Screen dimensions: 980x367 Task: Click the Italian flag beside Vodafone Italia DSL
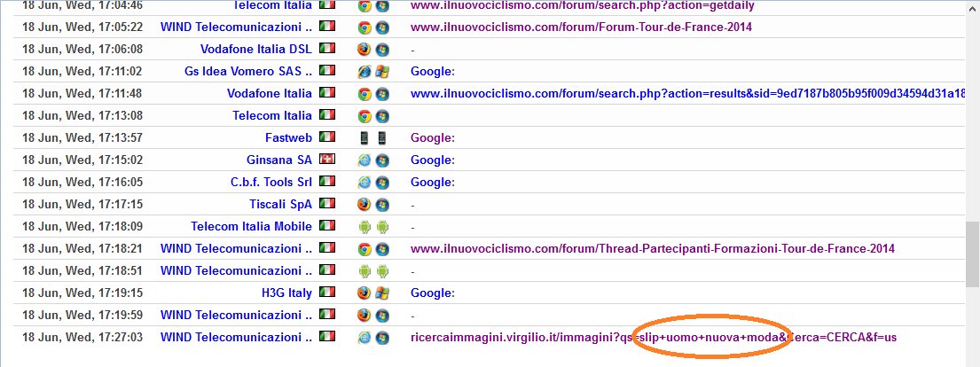click(327, 48)
